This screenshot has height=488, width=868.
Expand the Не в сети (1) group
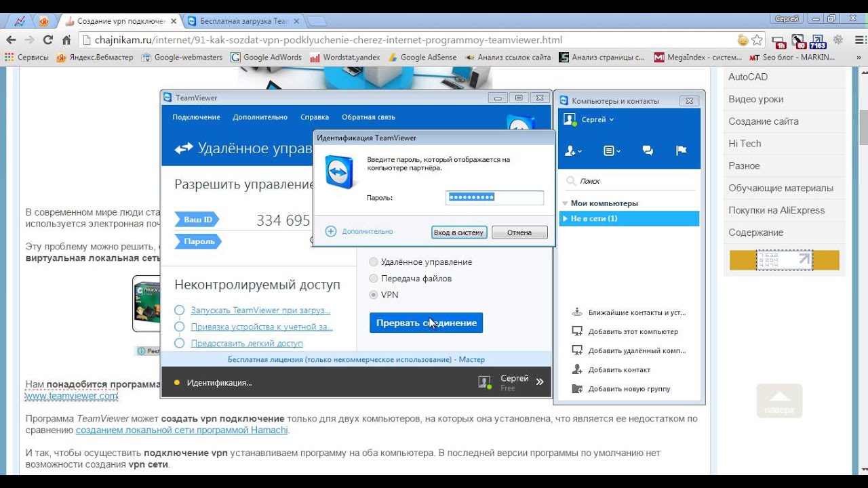[x=565, y=219]
